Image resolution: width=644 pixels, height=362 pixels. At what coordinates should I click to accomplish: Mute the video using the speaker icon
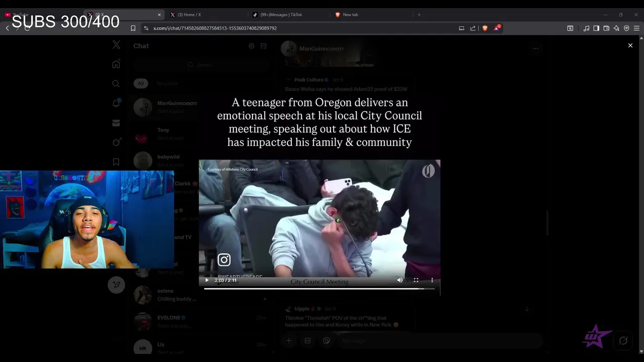[x=400, y=280]
